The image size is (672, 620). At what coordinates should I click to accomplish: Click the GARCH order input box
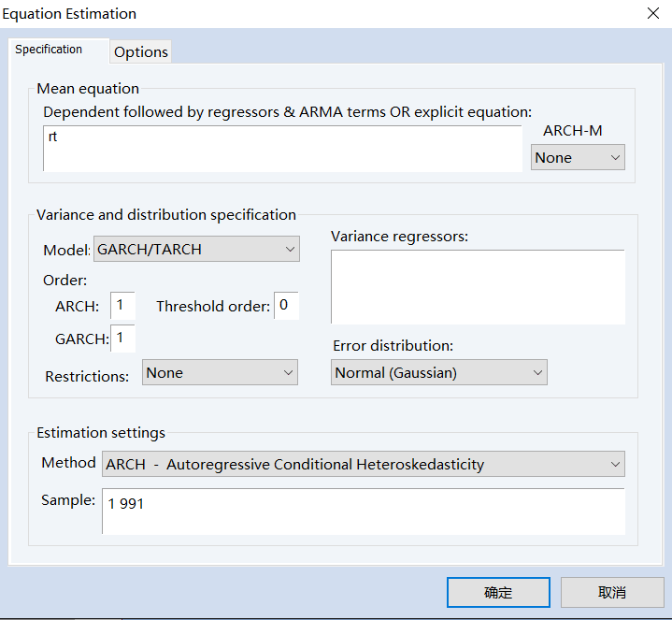click(x=122, y=339)
